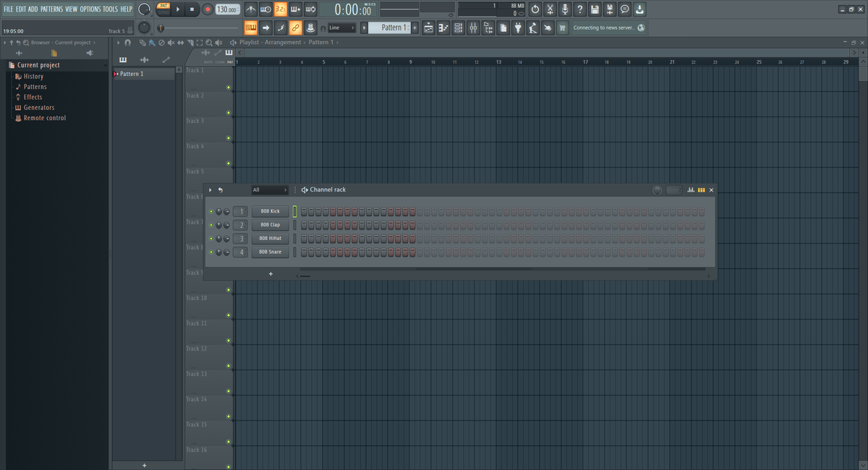The height and width of the screenshot is (470, 868).
Task: Open the EDIT menu
Action: tap(21, 9)
